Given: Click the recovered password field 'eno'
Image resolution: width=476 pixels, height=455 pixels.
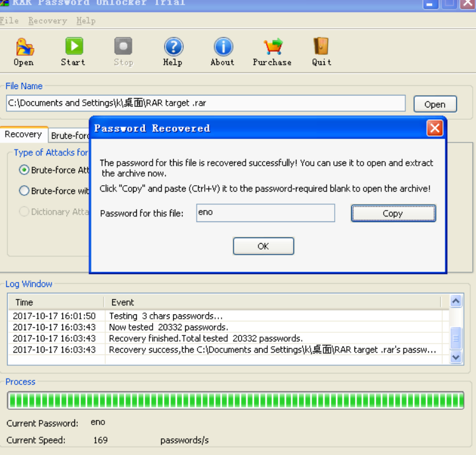Looking at the screenshot, I should tap(265, 213).
